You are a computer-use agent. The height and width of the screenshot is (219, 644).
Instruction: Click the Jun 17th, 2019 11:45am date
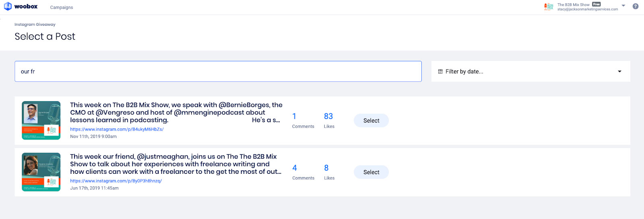point(94,188)
